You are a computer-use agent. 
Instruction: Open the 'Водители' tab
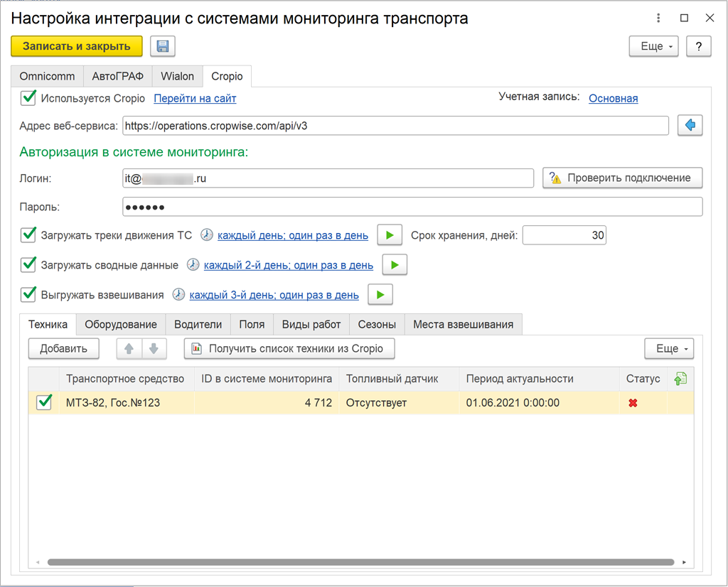tap(198, 324)
